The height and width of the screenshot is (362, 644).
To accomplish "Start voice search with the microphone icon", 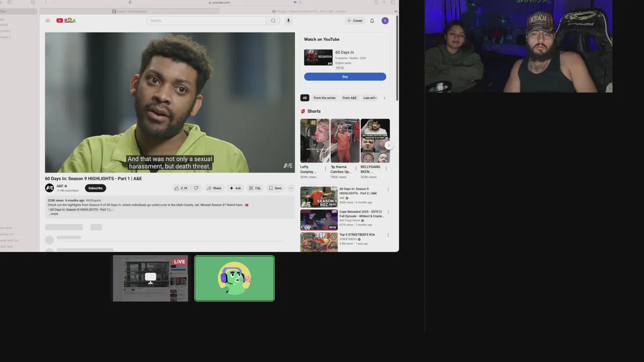I will tap(288, 21).
